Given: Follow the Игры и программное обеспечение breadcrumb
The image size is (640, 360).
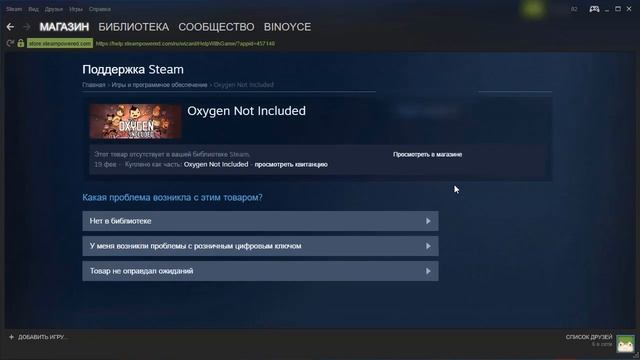Looking at the screenshot, I should coord(160,85).
